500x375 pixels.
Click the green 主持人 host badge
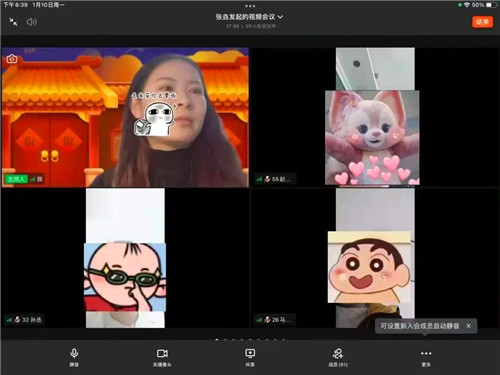pyautogui.click(x=16, y=179)
